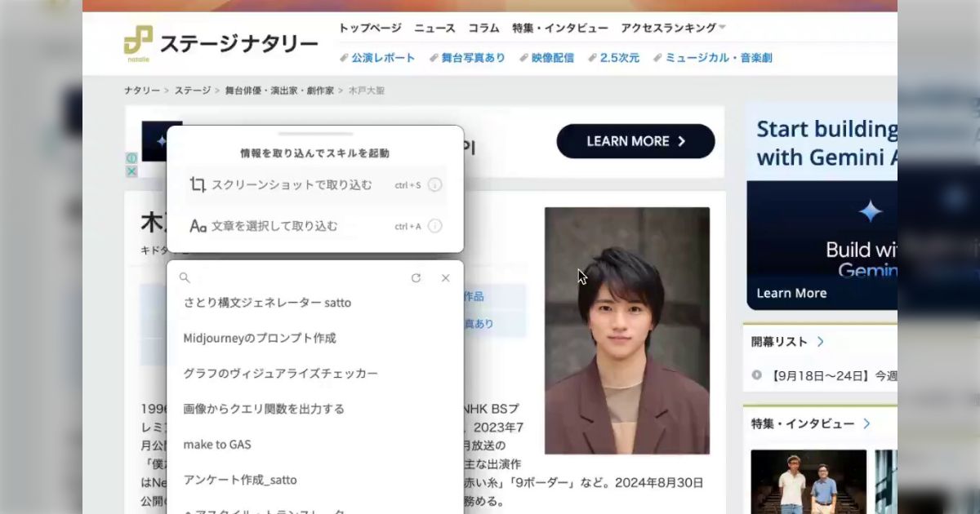Viewport: 980px width, 514px height.
Task: Click the magnifier search icon in the skill list
Action: point(185,277)
